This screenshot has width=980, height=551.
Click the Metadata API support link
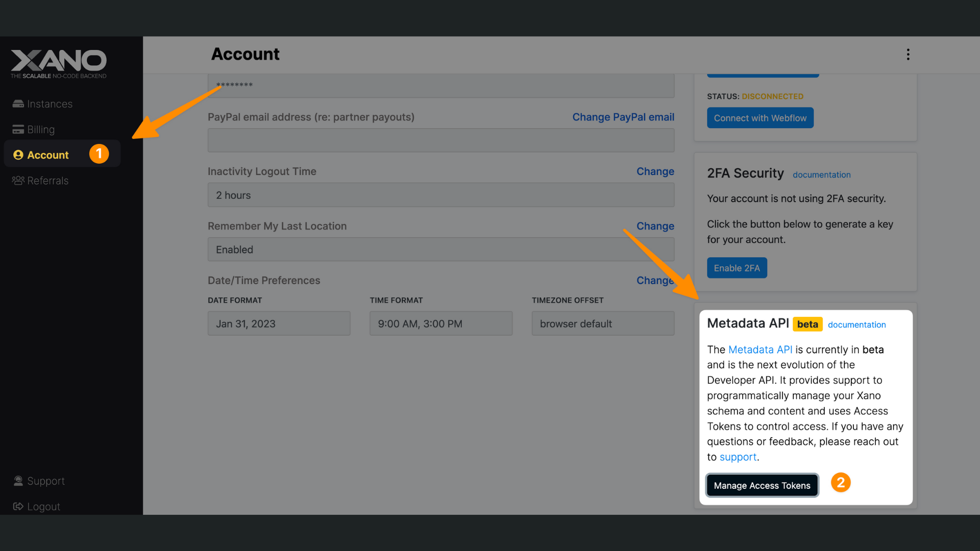[738, 457]
